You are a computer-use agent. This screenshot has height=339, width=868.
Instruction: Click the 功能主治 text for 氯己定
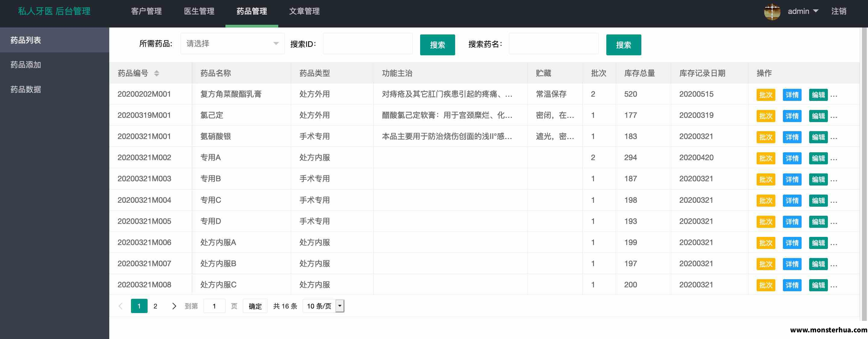pyautogui.click(x=447, y=115)
